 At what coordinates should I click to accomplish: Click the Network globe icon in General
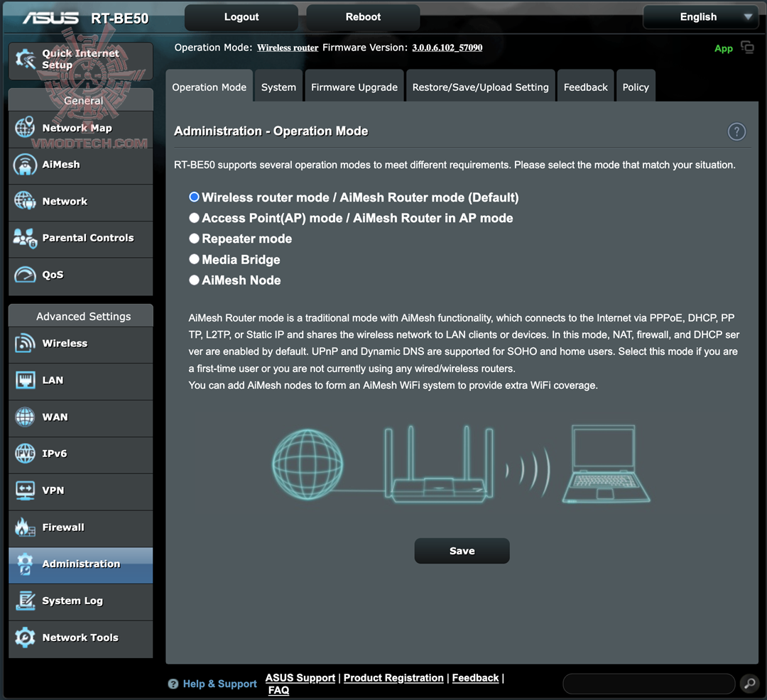pyautogui.click(x=25, y=201)
